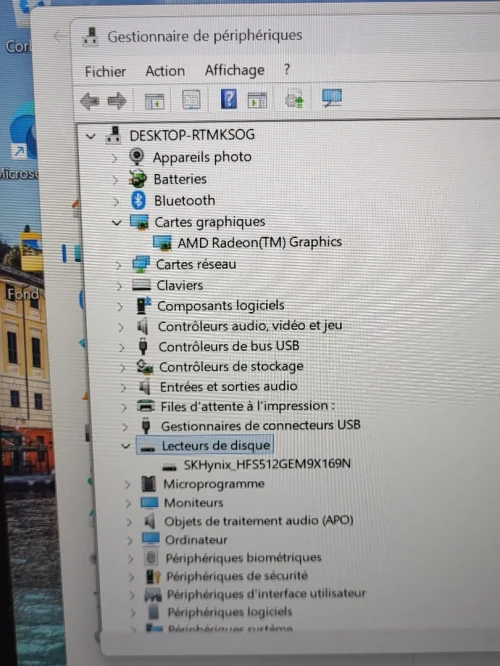The height and width of the screenshot is (666, 500).
Task: Click the Périphériques biométriques fingerprint icon
Action: [x=151, y=557]
